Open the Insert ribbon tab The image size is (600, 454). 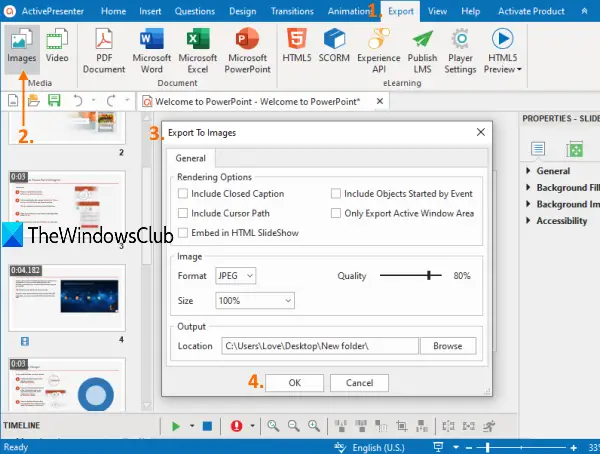click(x=150, y=11)
